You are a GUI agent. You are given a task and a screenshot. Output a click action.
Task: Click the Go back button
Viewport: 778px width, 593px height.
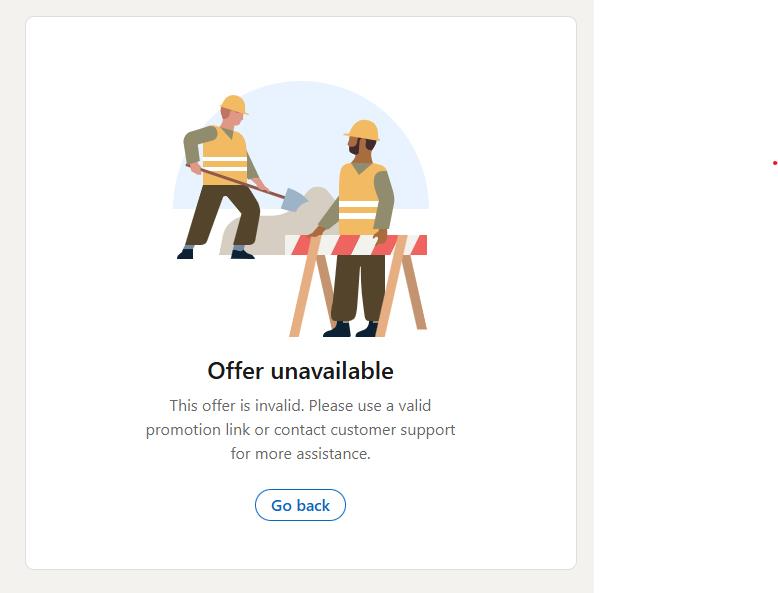point(300,505)
